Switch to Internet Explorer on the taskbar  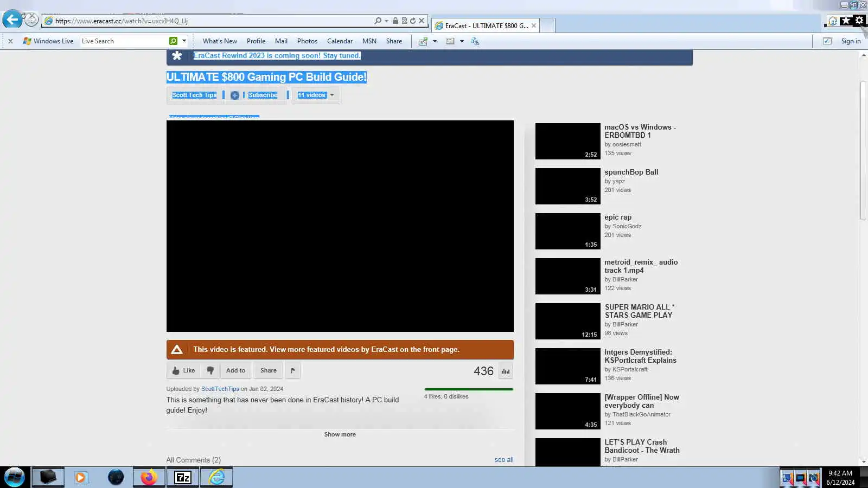click(x=216, y=477)
